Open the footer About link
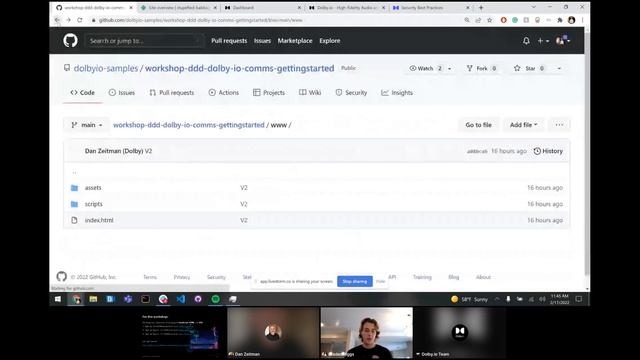Image resolution: width=640 pixels, height=360 pixels. coord(483,277)
